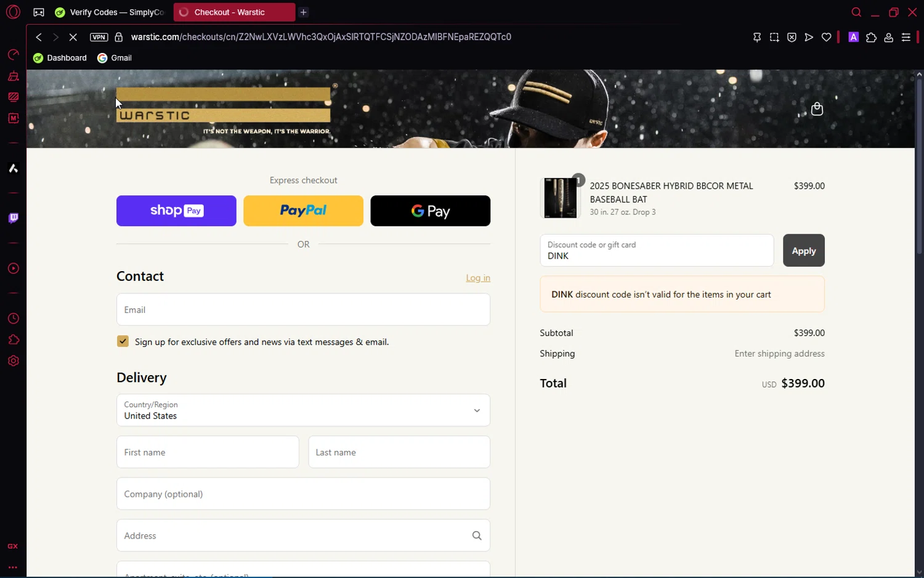Open the red M icon in sidebar

pyautogui.click(x=13, y=118)
